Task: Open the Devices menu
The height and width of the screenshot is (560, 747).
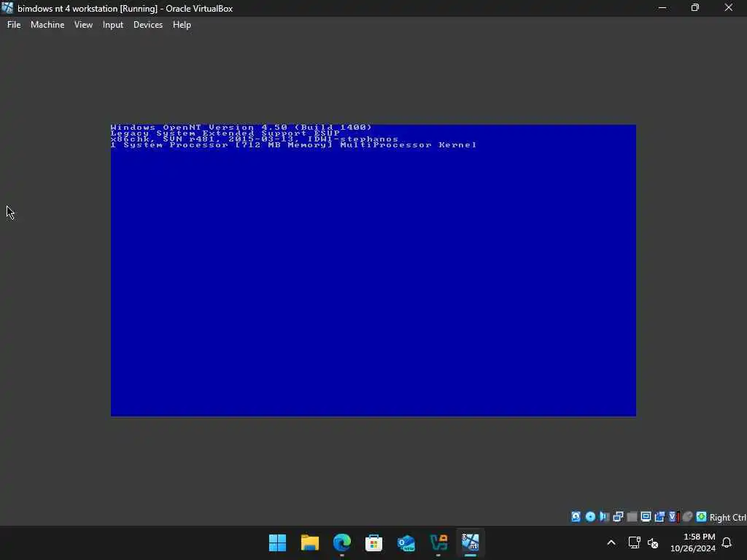Action: pos(147,25)
